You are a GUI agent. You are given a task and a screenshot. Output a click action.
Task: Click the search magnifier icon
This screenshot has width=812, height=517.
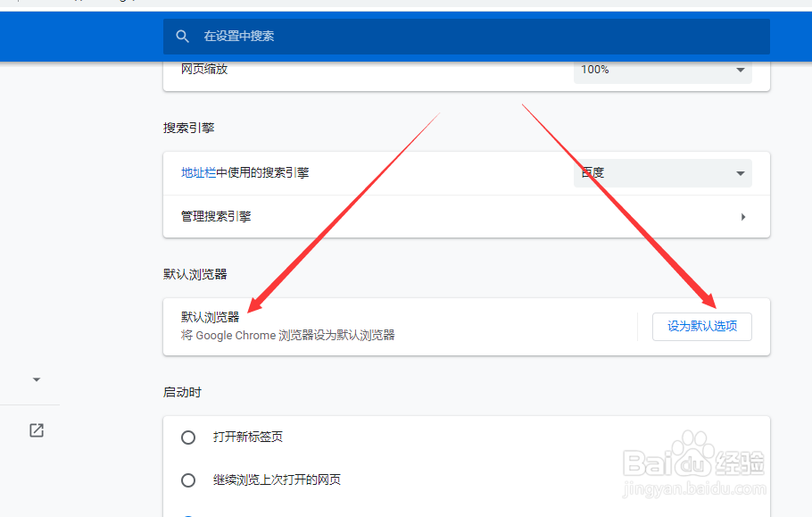[x=182, y=37]
